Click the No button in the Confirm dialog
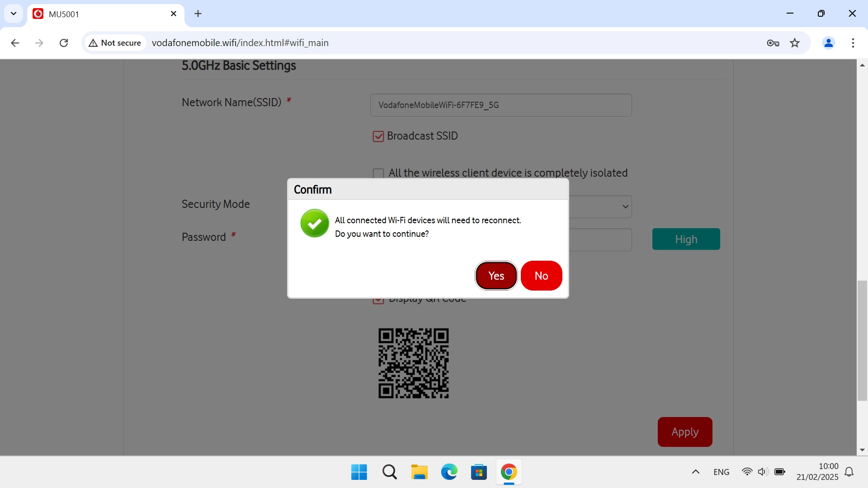 [x=541, y=276]
